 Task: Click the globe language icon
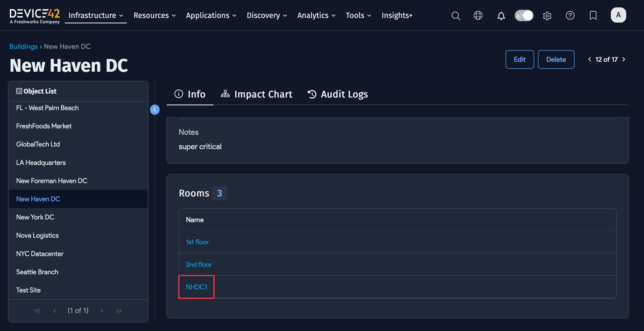[478, 16]
